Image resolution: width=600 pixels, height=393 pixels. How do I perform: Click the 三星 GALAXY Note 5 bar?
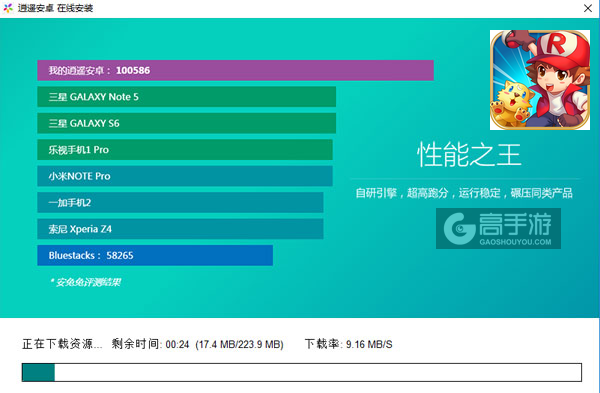pyautogui.click(x=186, y=97)
